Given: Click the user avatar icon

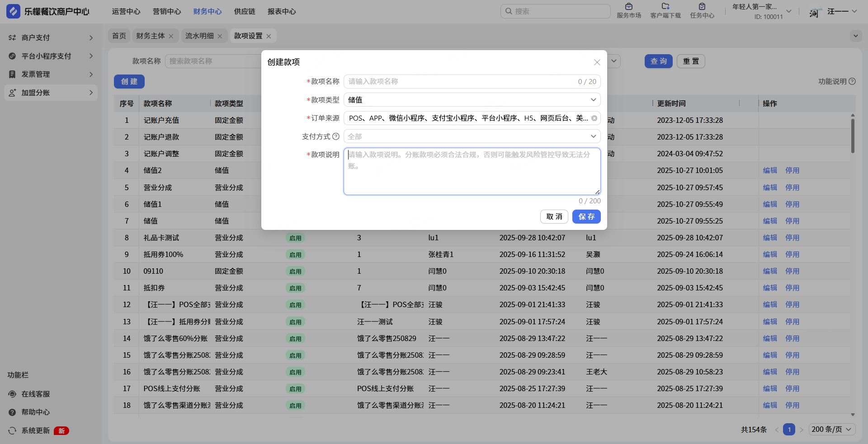Looking at the screenshot, I should click(x=815, y=12).
